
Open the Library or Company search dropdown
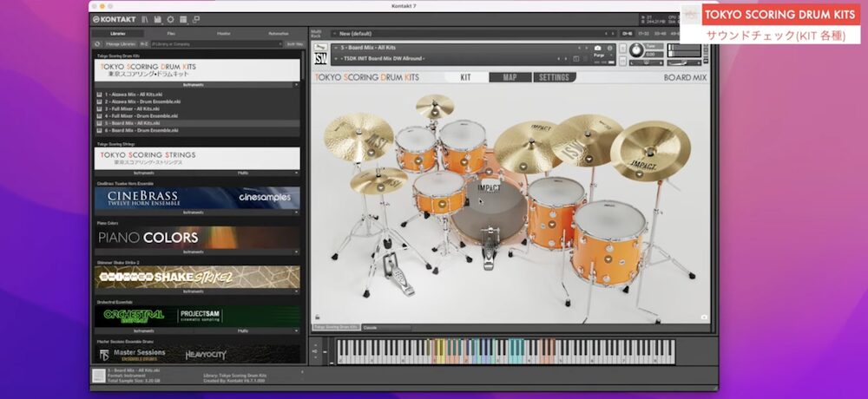click(x=216, y=43)
